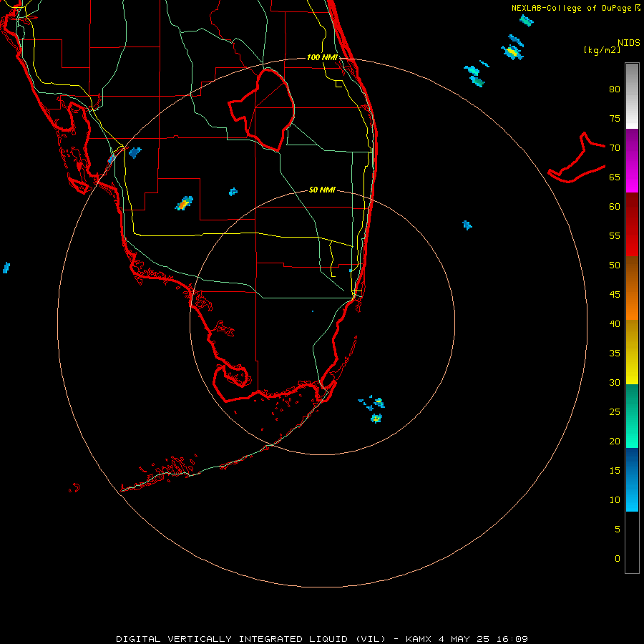Click the 40 value on the color scale
This screenshot has height=644, width=644.
tap(615, 323)
